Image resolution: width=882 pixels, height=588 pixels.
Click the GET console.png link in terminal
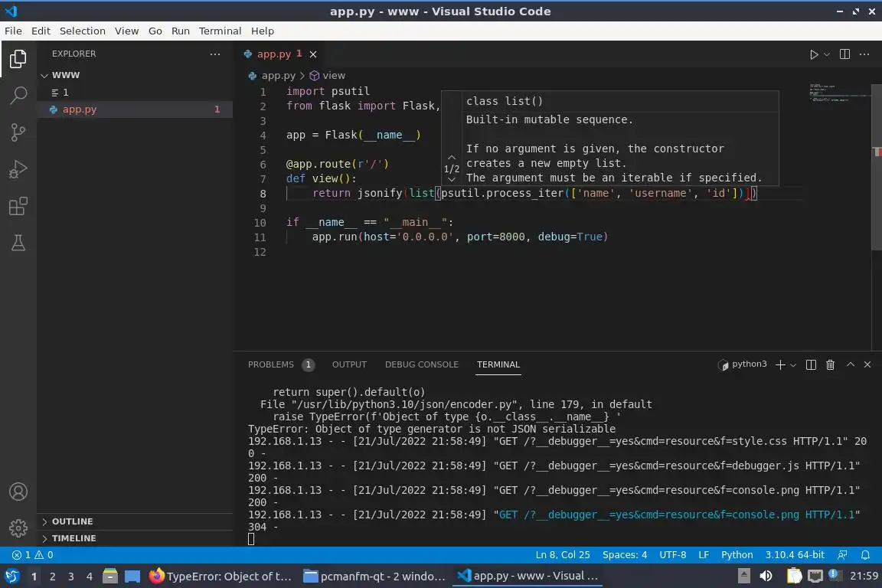click(677, 514)
